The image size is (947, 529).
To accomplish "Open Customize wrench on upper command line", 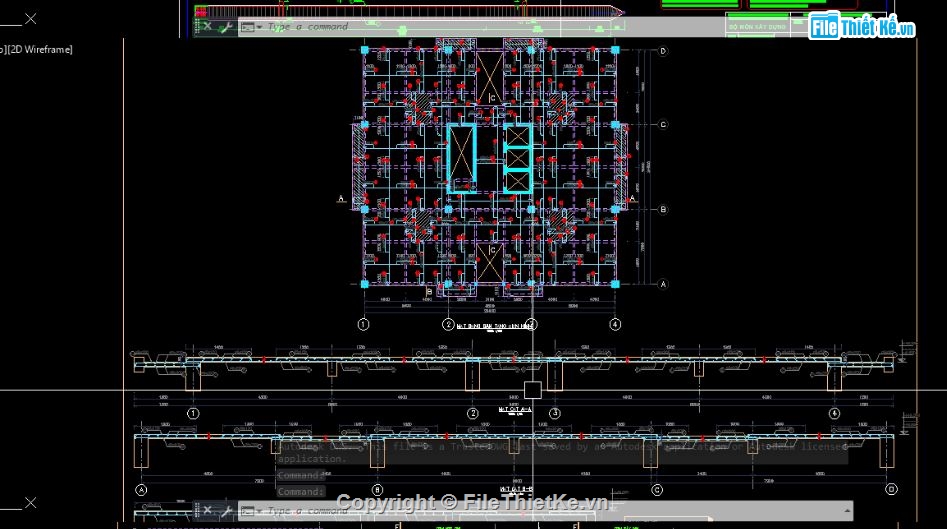I will (x=226, y=27).
